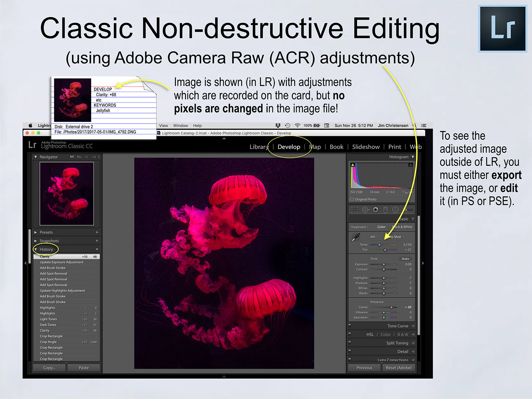Screen dimensions: 532x399
Task: Select the Spot Removal tool
Action: coord(365,210)
